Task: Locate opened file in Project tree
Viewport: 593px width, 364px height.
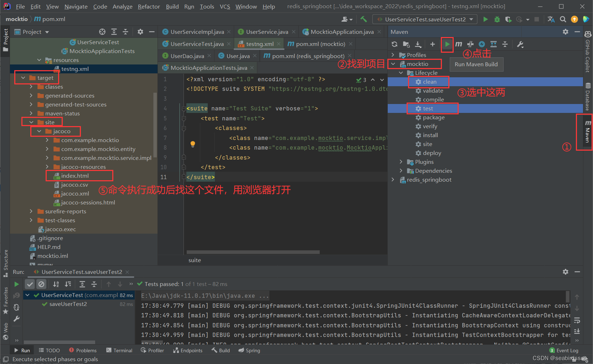Action: tap(102, 32)
